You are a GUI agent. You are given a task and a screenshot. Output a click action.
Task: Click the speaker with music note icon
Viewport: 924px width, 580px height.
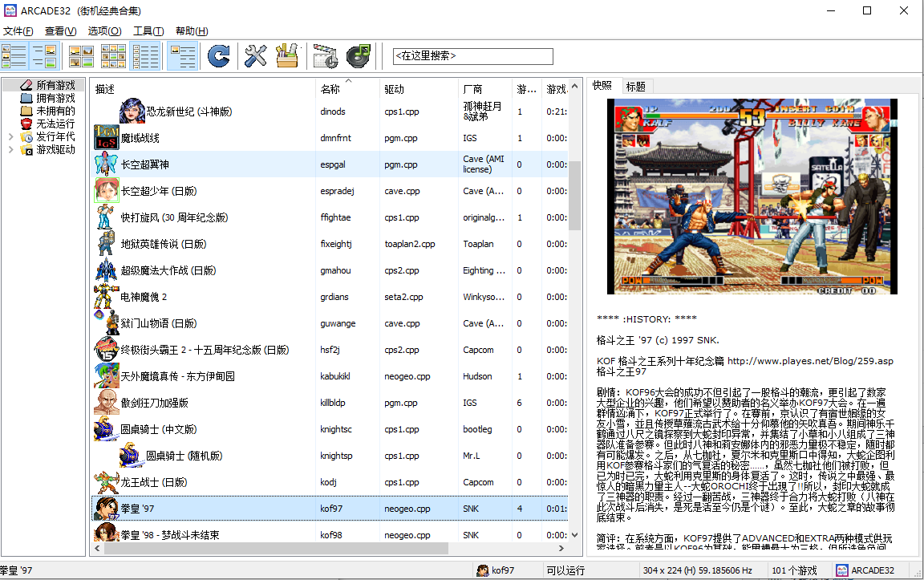coord(358,56)
